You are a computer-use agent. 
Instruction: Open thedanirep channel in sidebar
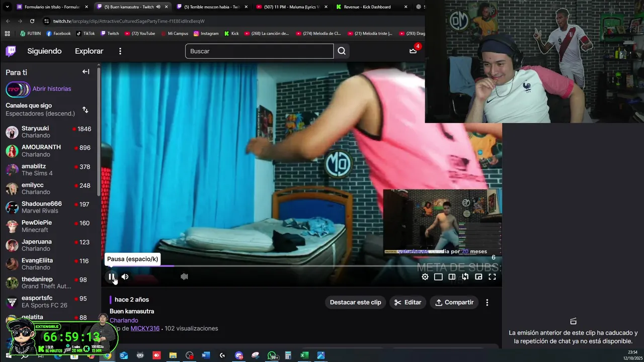[48, 283]
